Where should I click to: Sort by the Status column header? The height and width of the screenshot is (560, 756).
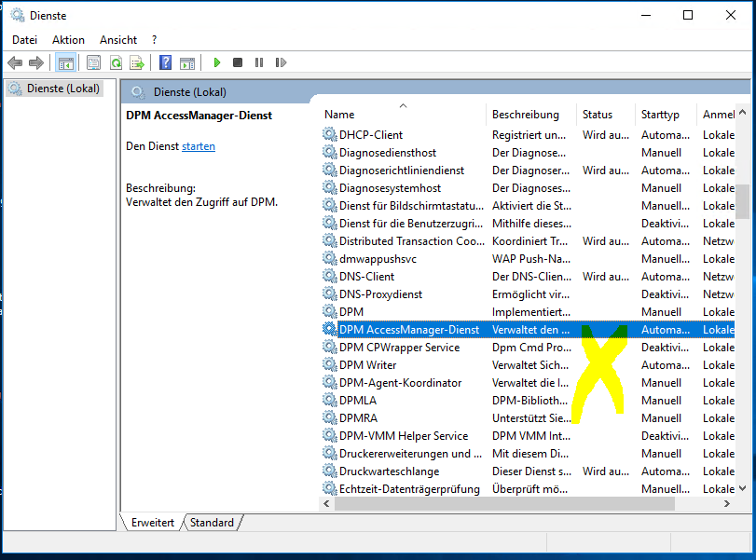click(x=606, y=115)
